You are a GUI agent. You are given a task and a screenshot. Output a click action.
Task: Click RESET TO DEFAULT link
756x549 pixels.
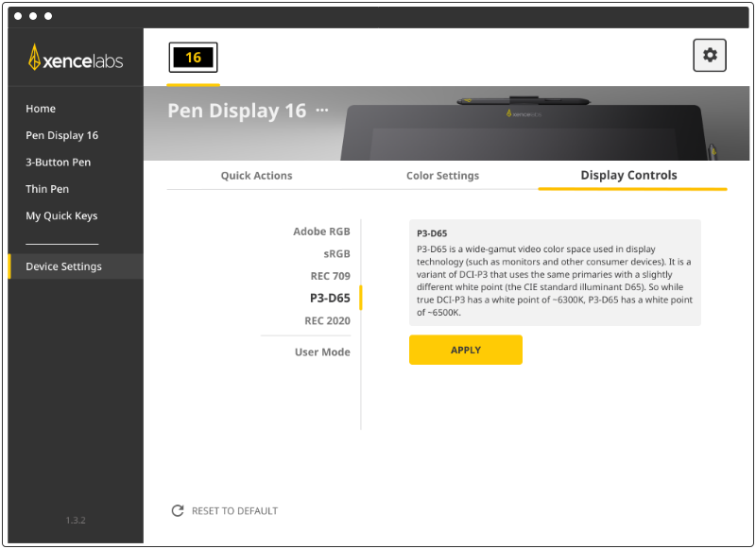tap(234, 511)
